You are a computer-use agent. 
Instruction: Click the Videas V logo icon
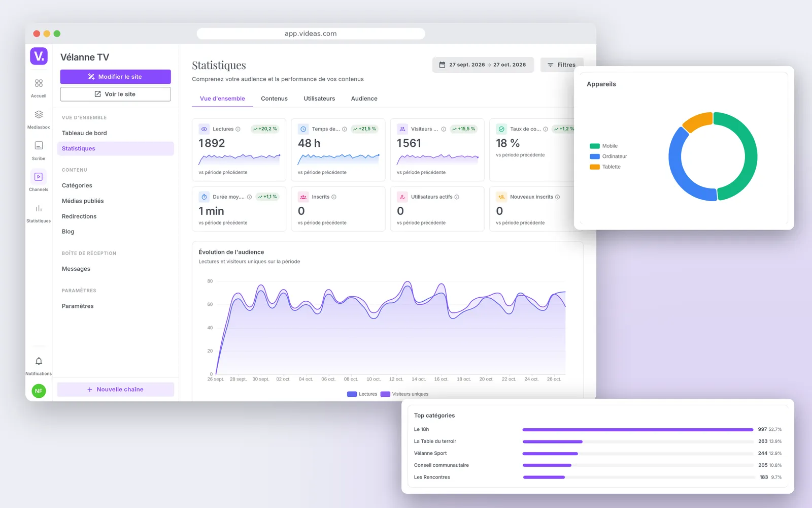39,56
